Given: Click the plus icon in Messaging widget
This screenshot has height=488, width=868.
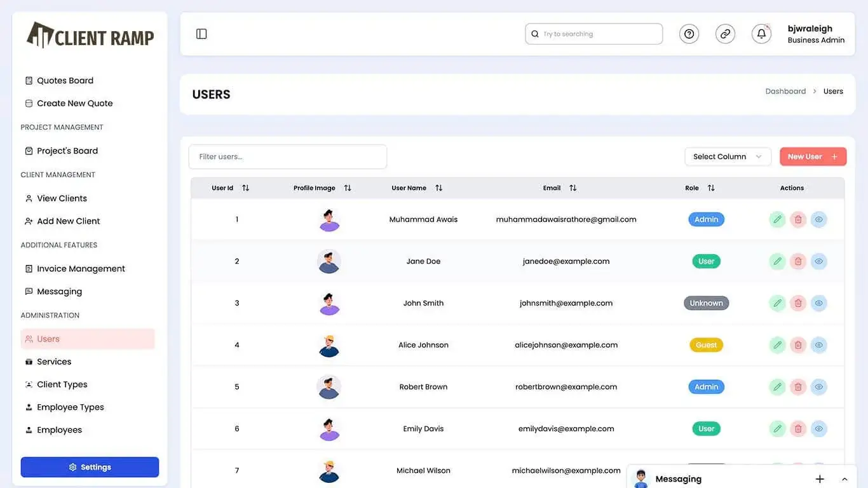Looking at the screenshot, I should point(820,479).
